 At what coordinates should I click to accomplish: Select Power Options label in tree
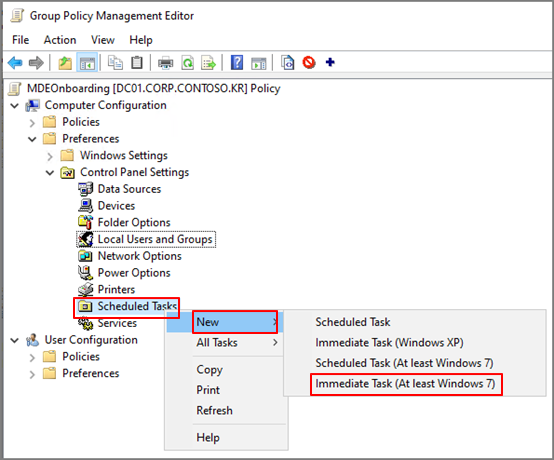point(134,272)
